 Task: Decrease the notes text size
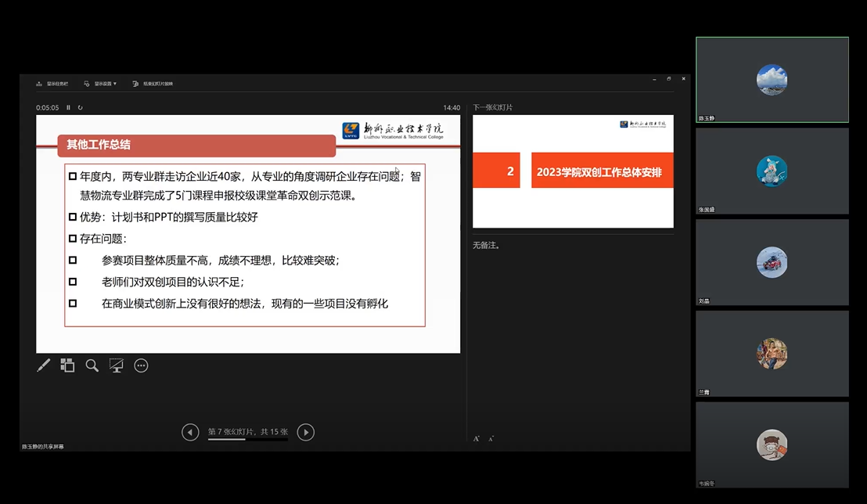tap(491, 439)
